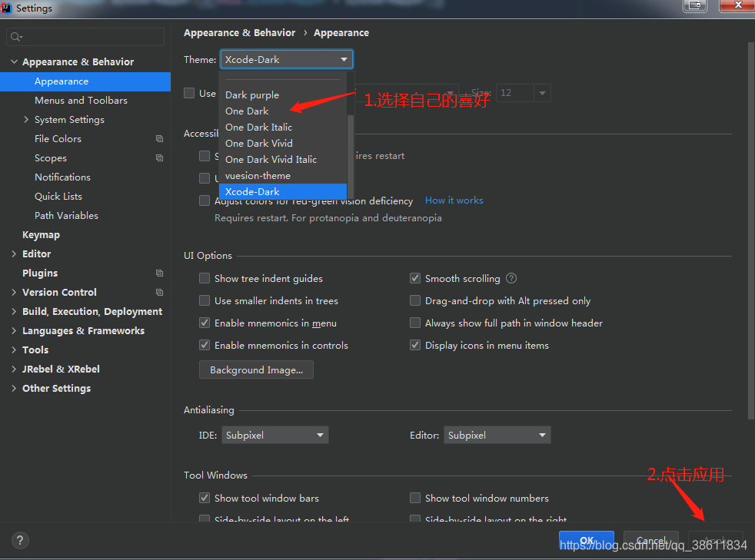Select Dark purple theme option
Image resolution: width=755 pixels, height=560 pixels.
tap(283, 95)
